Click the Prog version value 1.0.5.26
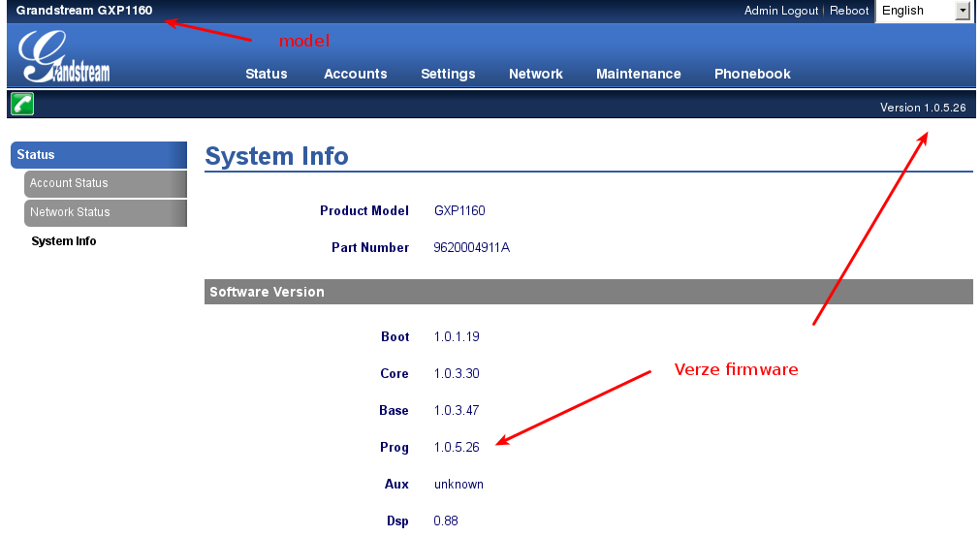 click(457, 448)
